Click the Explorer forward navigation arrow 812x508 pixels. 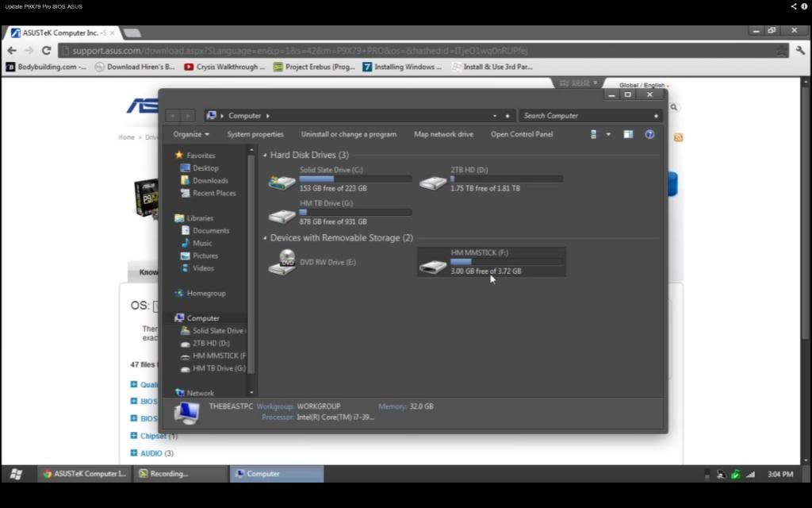pyautogui.click(x=187, y=116)
